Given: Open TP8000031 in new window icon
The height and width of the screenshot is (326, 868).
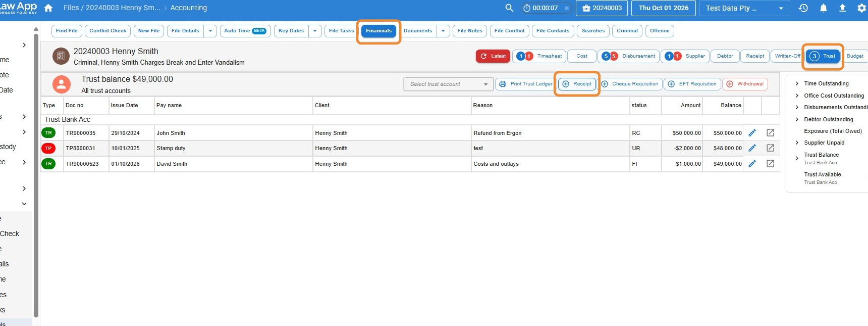Looking at the screenshot, I should [771, 148].
